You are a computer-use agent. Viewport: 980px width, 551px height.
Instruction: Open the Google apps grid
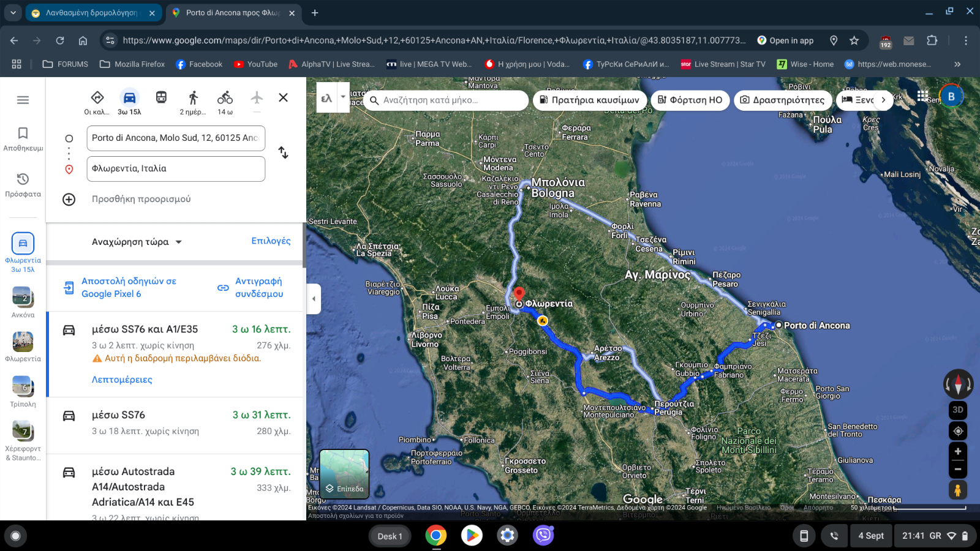coord(922,96)
